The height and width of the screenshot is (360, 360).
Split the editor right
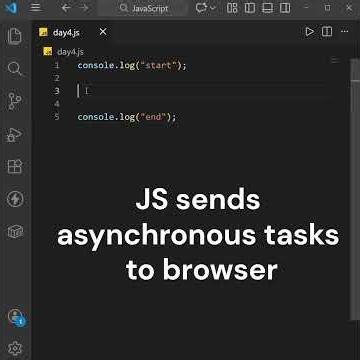[x=327, y=32]
